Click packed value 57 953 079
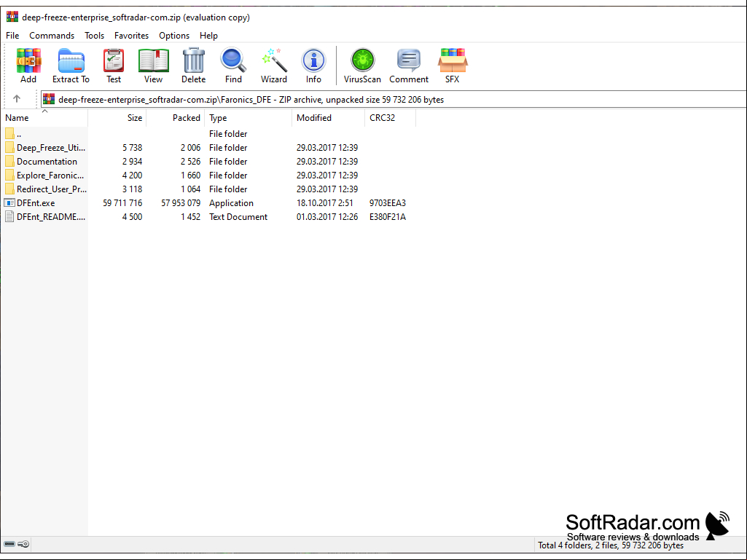This screenshot has height=560, width=747. [181, 203]
